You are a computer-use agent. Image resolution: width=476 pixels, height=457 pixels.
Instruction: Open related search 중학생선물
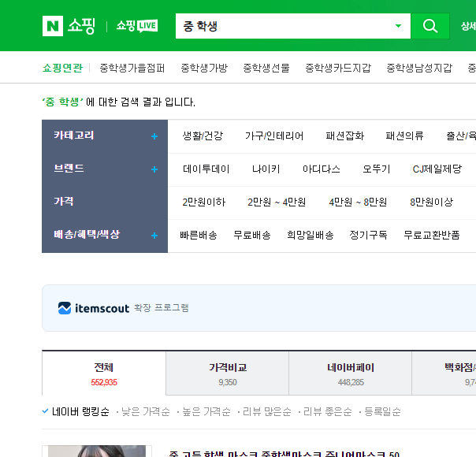[x=266, y=68]
